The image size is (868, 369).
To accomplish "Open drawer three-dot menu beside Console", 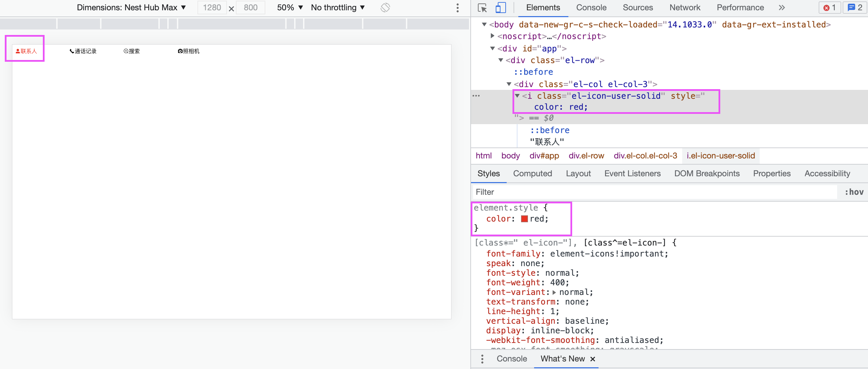I will click(482, 359).
